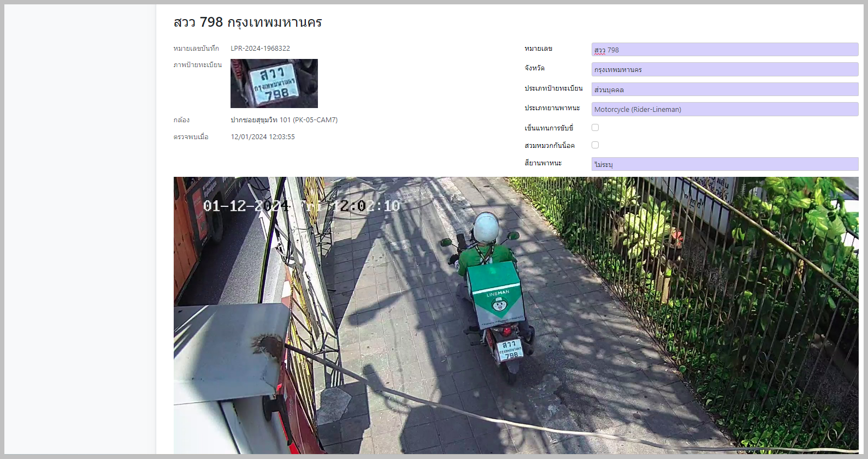This screenshot has height=459, width=868.
Task: Open the ประเภทป้ายทะเบียน field showing ส่วนบุคคล
Action: pos(724,90)
